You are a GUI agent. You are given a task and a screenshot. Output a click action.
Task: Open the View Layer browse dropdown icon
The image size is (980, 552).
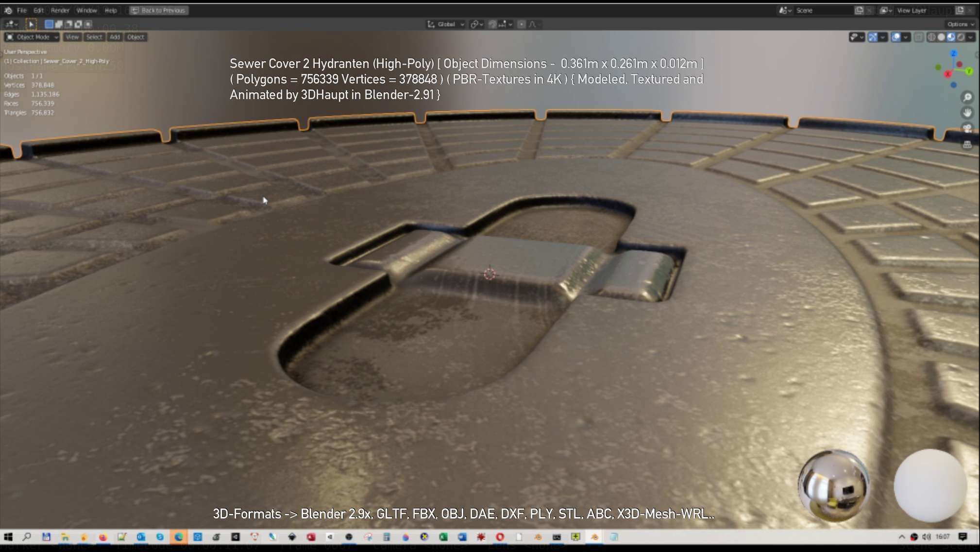click(886, 10)
